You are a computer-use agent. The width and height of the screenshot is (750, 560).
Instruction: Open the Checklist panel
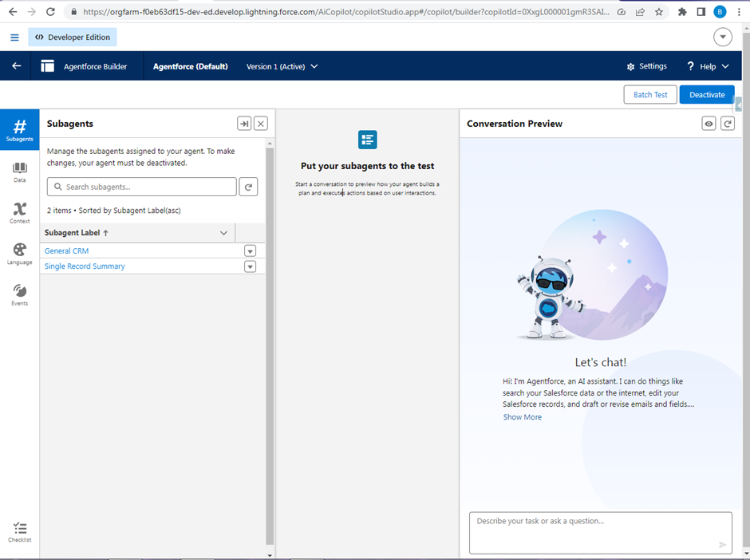click(x=20, y=532)
